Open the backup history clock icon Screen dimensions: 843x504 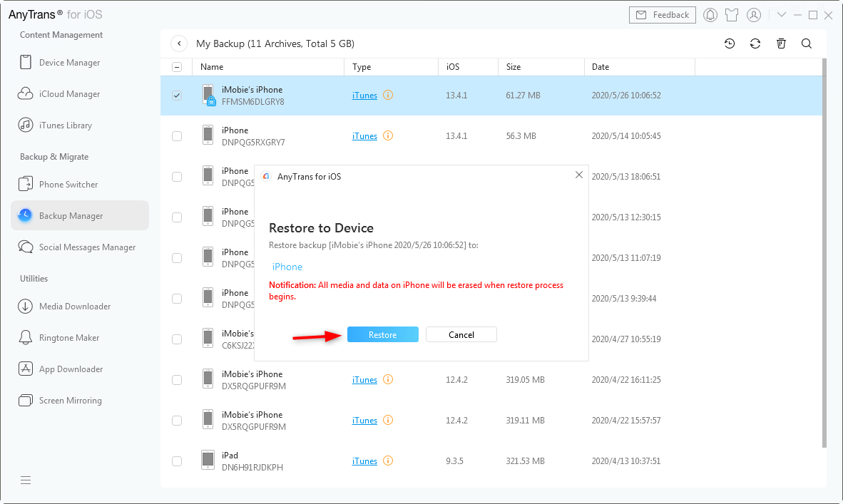[730, 43]
